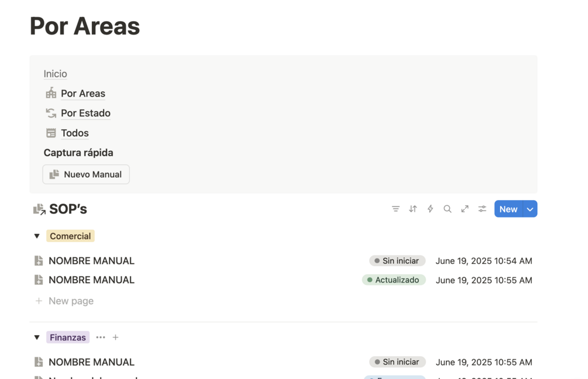Open SOP's database in full page

pyautogui.click(x=465, y=209)
